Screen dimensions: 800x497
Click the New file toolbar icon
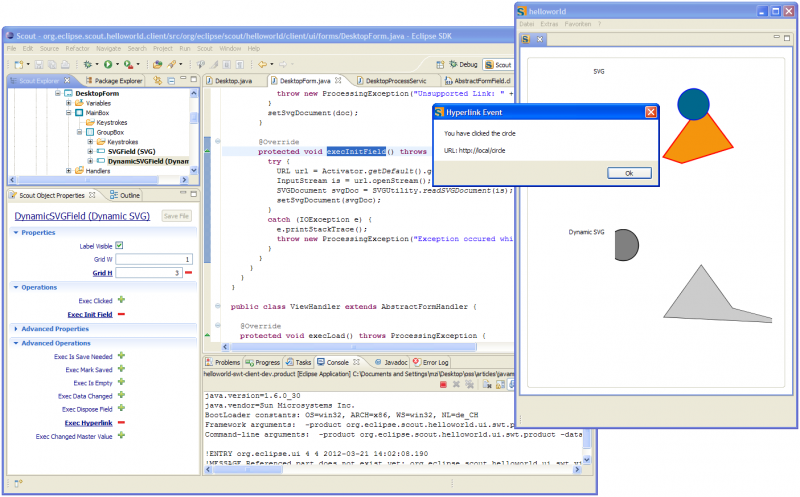[x=19, y=64]
